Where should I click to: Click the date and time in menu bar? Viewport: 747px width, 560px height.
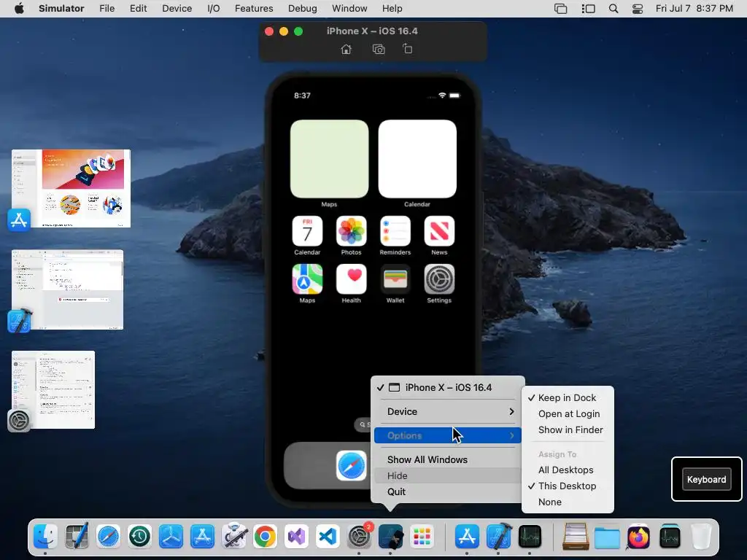click(x=694, y=9)
